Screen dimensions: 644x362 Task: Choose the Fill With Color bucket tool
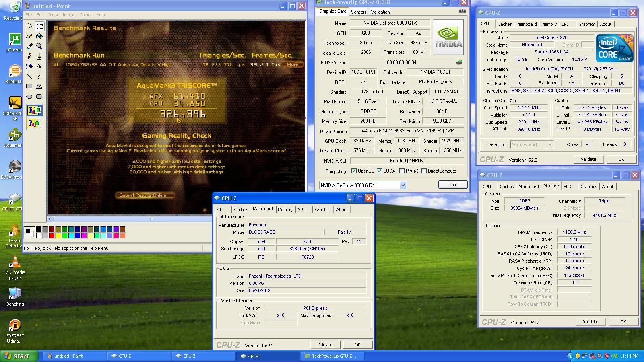[x=39, y=36]
